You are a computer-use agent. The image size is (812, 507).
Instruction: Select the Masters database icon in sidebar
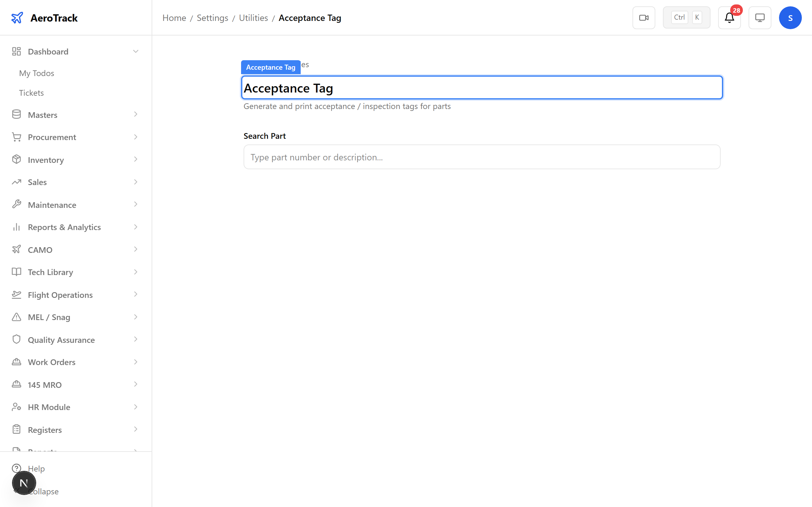click(x=17, y=114)
